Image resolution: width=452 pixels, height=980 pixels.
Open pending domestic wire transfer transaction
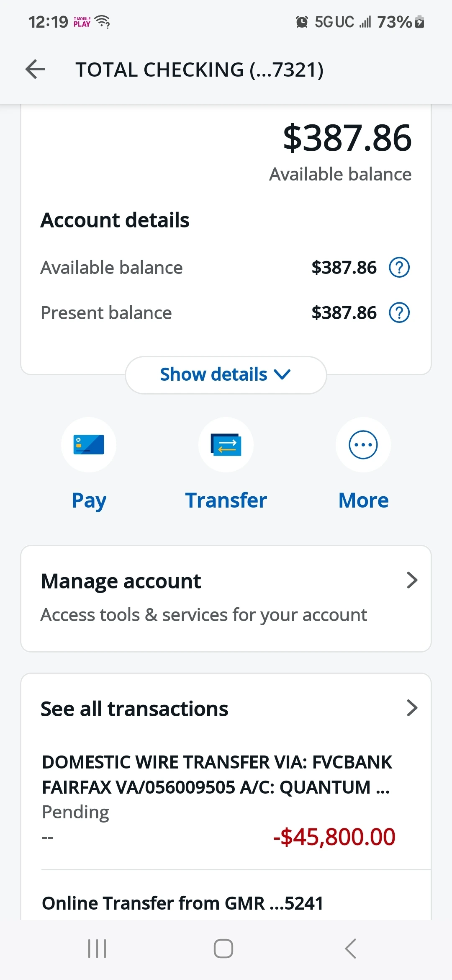(226, 800)
